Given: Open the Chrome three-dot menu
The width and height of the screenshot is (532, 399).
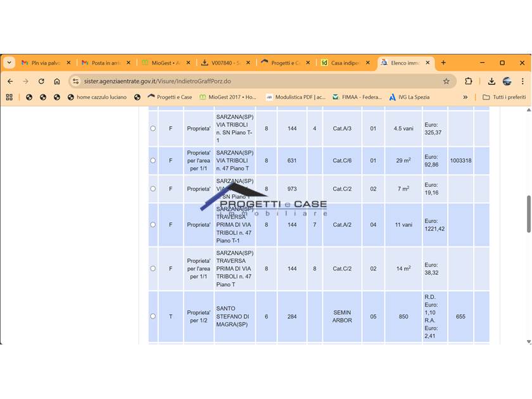Looking at the screenshot, I should (x=522, y=81).
